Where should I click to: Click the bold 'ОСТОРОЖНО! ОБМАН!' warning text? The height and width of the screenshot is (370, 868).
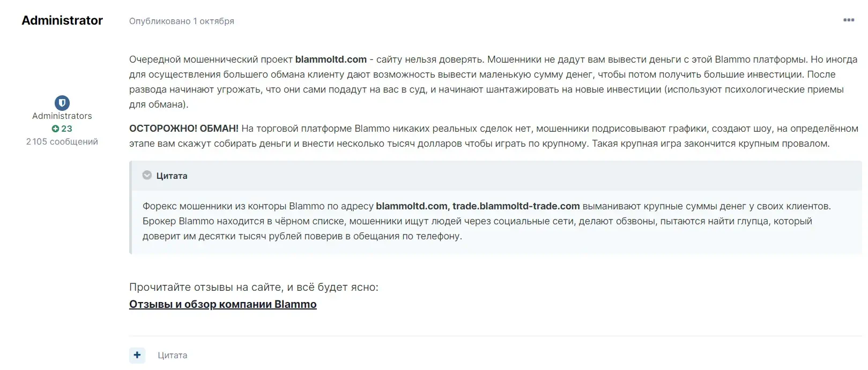point(184,129)
